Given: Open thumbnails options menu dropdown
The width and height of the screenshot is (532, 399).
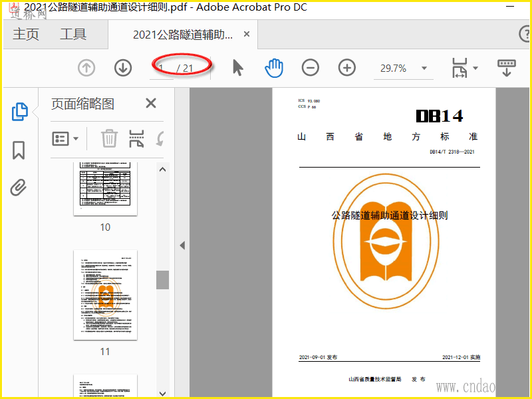Looking at the screenshot, I should (65, 138).
